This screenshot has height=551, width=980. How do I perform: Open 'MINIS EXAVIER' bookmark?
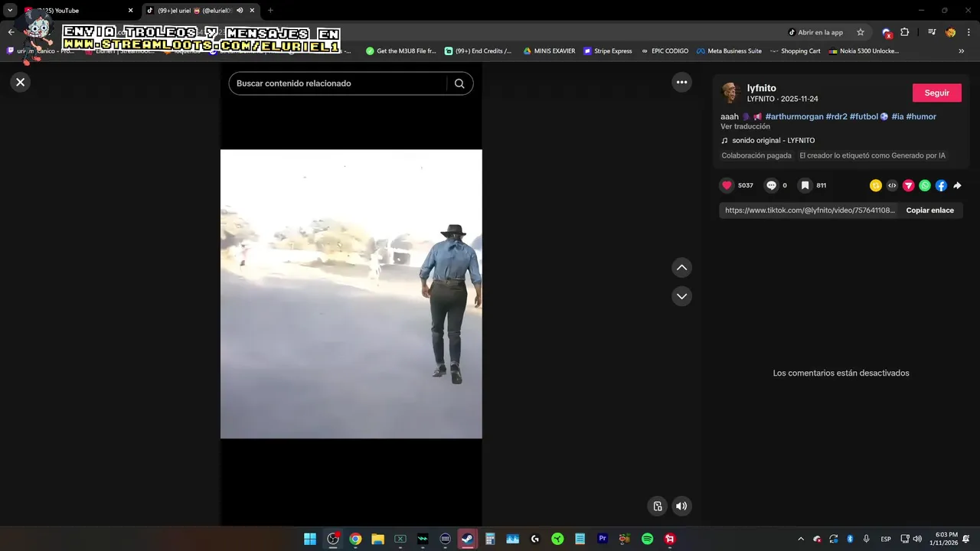549,51
